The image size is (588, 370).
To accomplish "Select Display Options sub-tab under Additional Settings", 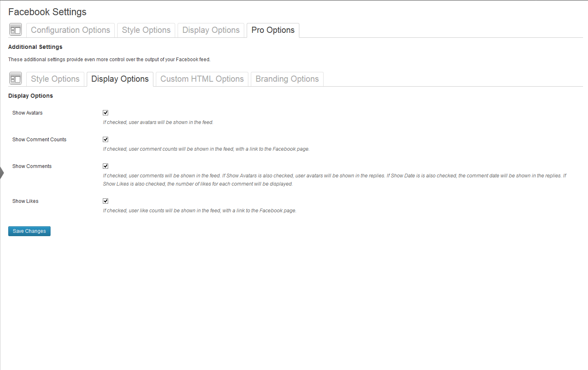I will coord(120,79).
